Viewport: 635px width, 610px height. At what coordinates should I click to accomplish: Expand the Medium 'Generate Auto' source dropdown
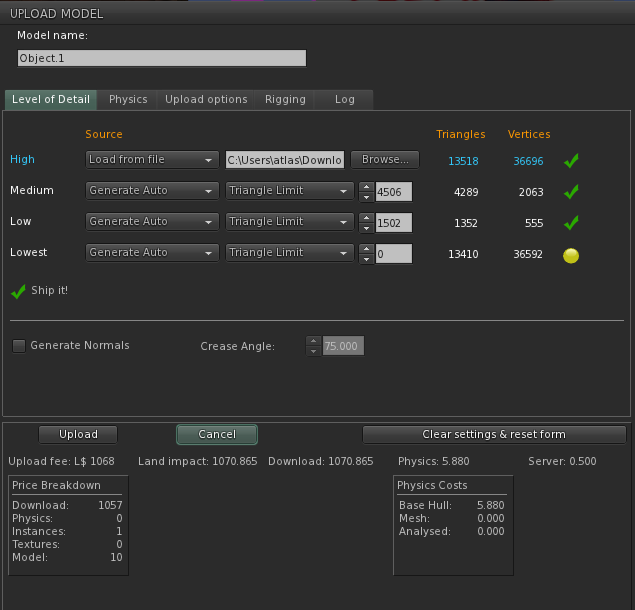click(152, 191)
